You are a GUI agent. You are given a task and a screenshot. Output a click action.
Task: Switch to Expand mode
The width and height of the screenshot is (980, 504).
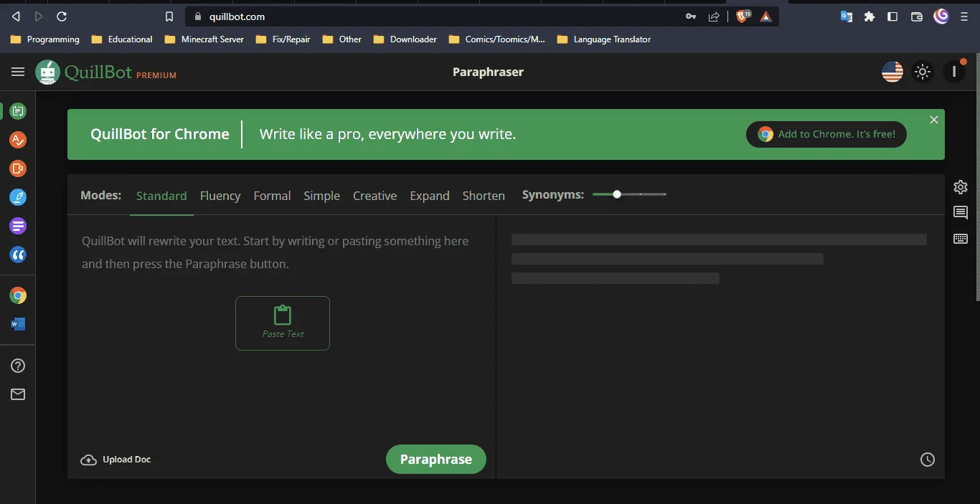click(x=430, y=196)
